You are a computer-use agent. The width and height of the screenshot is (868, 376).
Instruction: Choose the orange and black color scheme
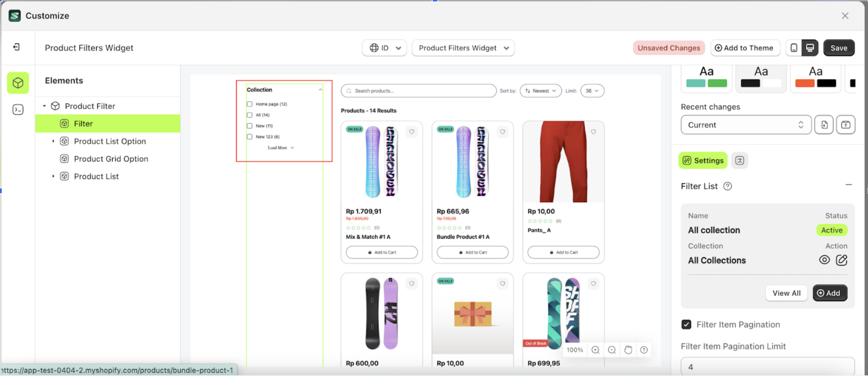815,77
